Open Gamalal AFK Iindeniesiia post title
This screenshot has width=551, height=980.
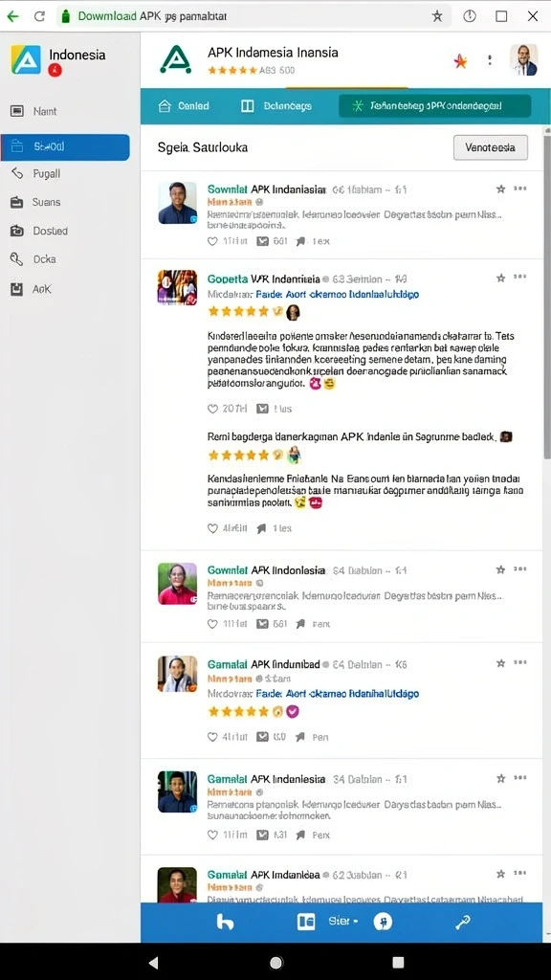click(x=267, y=779)
